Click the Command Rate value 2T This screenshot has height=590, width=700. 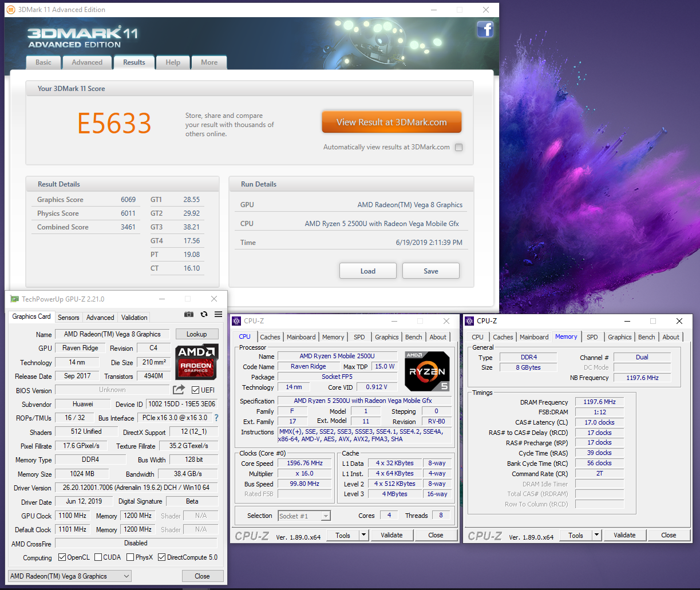(599, 473)
